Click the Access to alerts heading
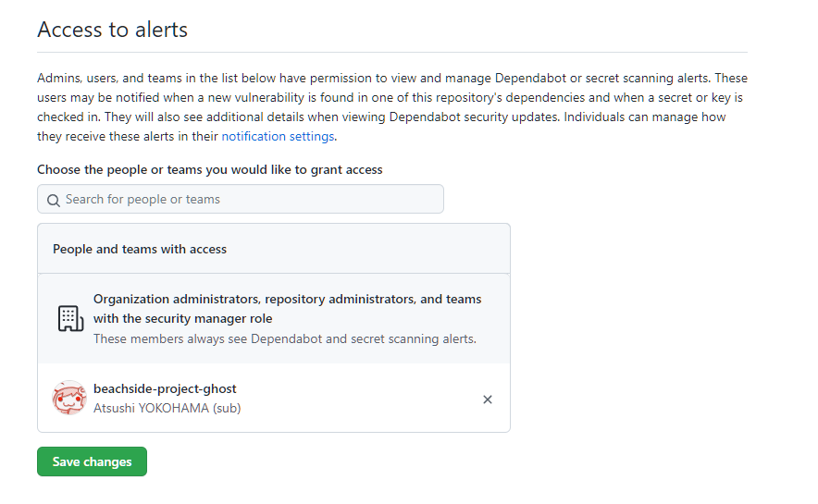818x504 pixels. coord(112,30)
